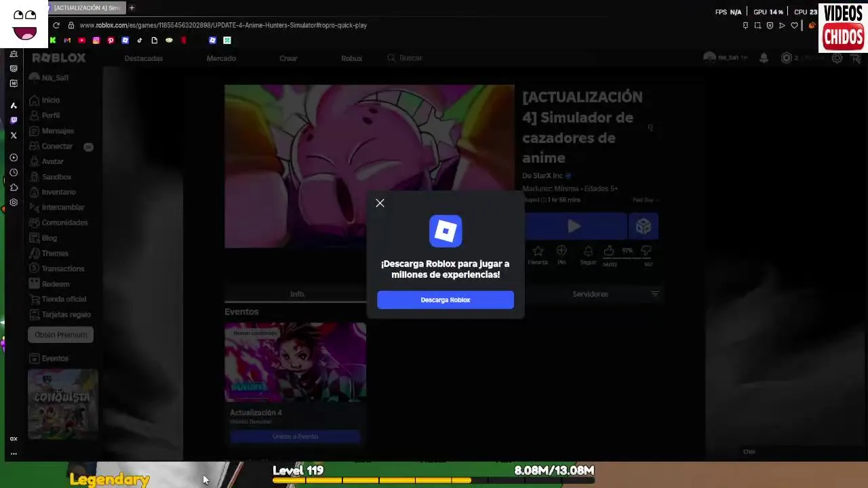Click the Seguir bell icon
The image size is (868, 488).
[588, 251]
